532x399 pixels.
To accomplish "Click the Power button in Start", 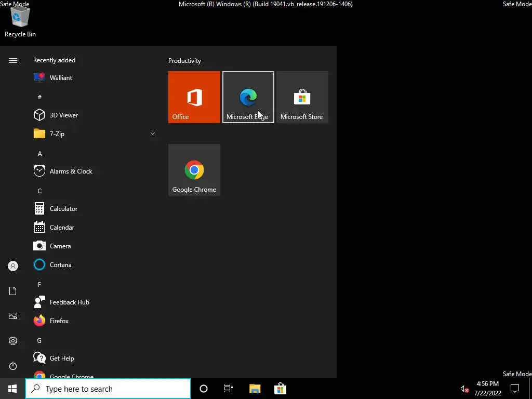I will coord(13,366).
